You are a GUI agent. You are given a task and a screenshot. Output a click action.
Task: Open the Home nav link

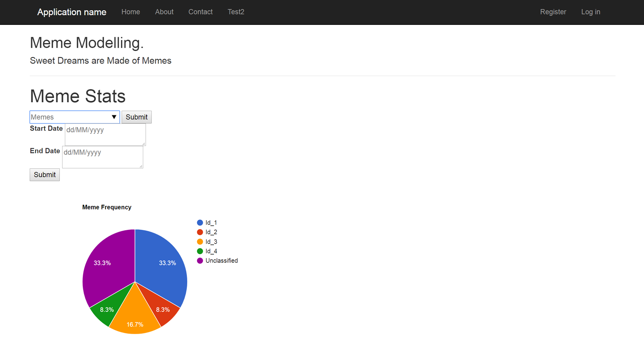(x=130, y=12)
